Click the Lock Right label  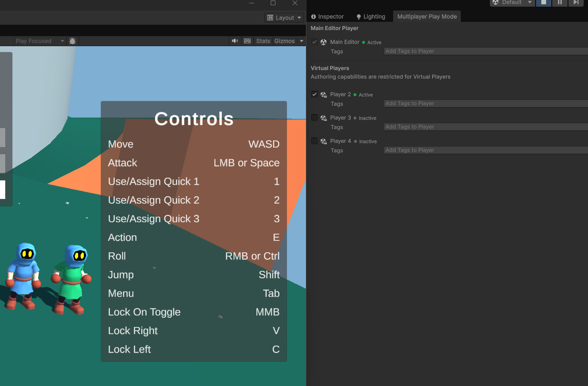pyautogui.click(x=133, y=331)
